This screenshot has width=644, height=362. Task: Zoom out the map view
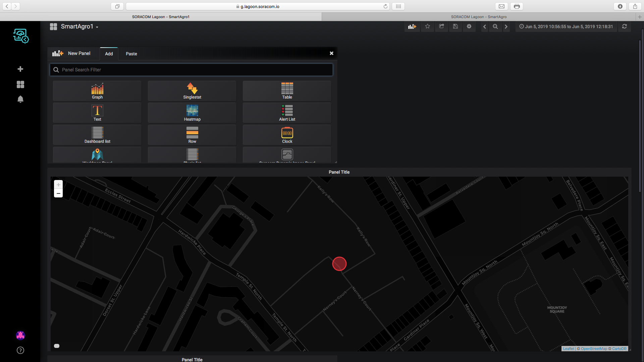[x=58, y=193]
